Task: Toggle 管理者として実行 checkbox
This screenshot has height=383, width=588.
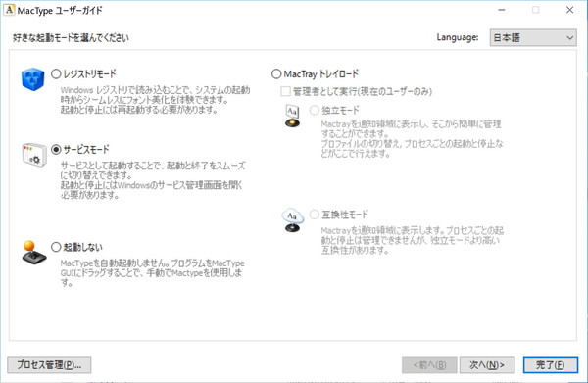Action: pos(285,91)
